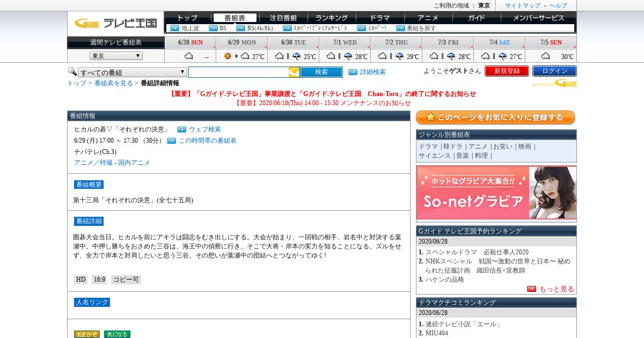Click the 検索 search button

click(x=321, y=72)
